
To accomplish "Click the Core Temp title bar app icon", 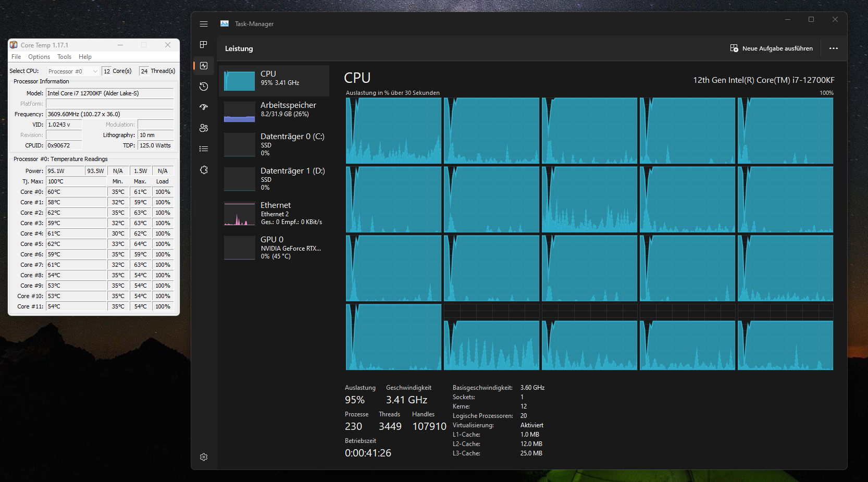I will point(14,45).
